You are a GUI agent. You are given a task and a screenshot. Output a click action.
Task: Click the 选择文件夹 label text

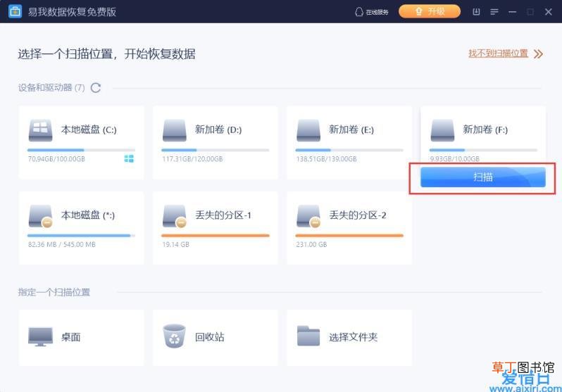[x=353, y=337]
